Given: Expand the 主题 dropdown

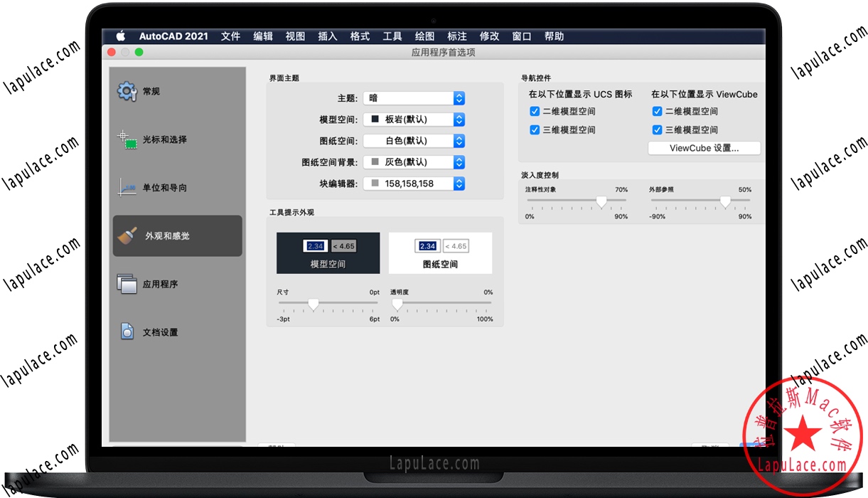Looking at the screenshot, I should pyautogui.click(x=459, y=98).
